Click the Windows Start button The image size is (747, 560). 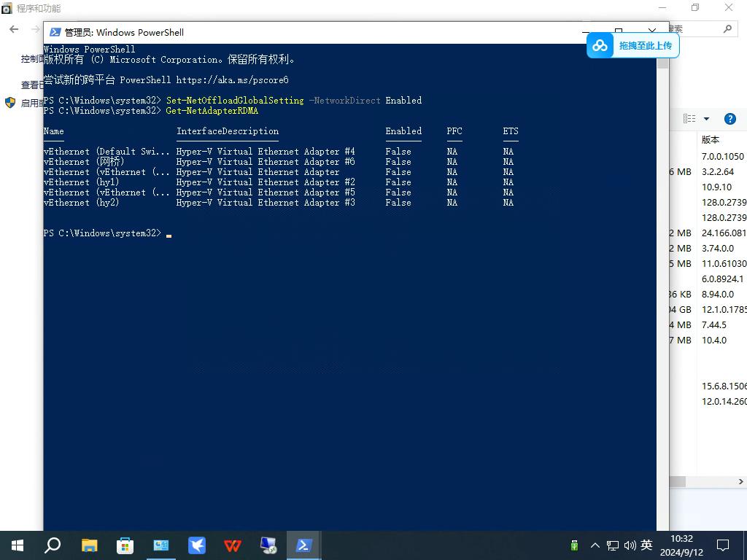point(18,545)
